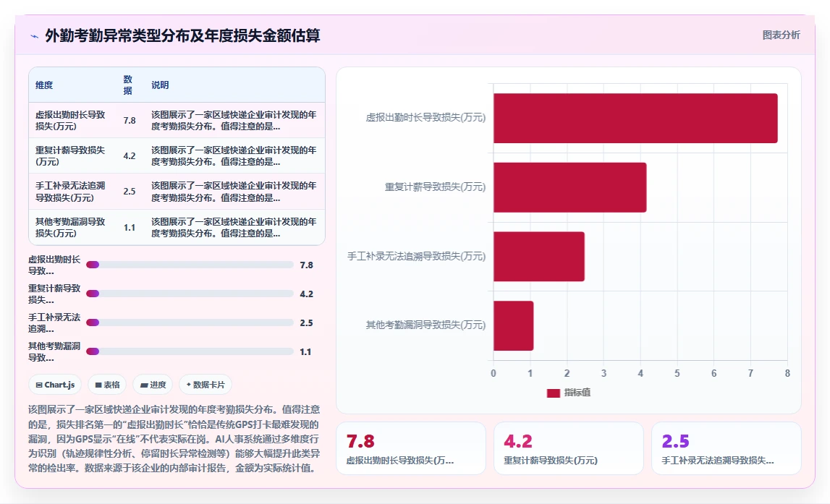Click the description cell in the 7.8 row
The width and height of the screenshot is (830, 504).
pos(234,120)
